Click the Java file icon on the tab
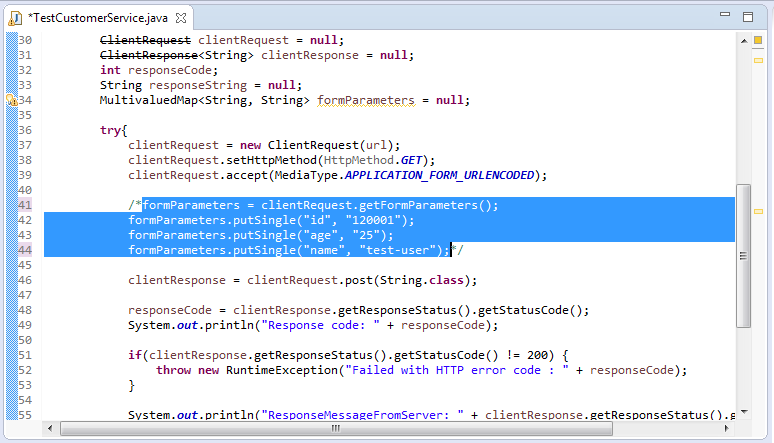This screenshot has height=443, width=774. pyautogui.click(x=16, y=18)
